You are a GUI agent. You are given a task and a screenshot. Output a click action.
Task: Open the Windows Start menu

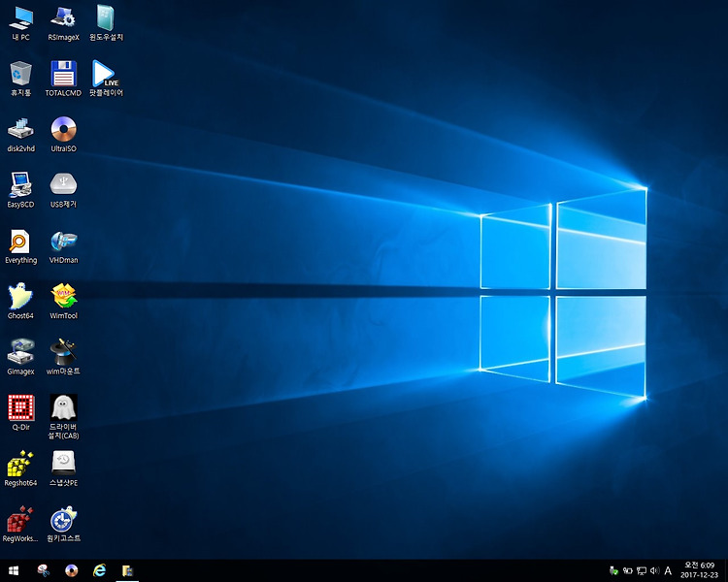coord(14,570)
